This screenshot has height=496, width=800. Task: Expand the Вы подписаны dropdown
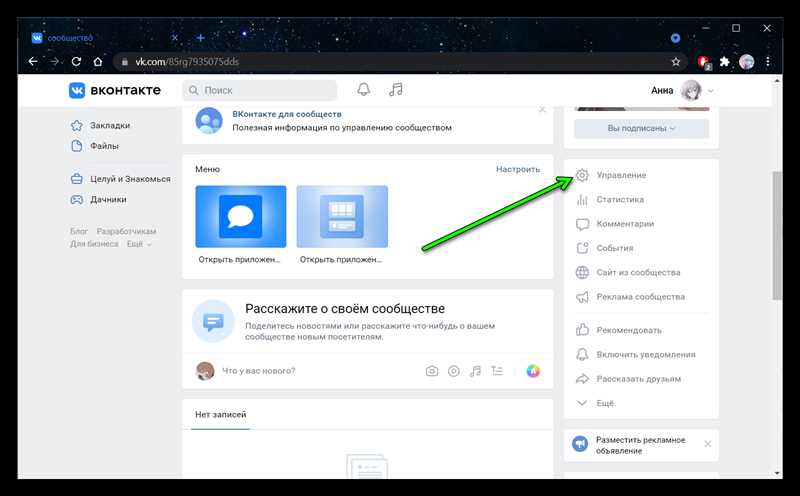[641, 129]
